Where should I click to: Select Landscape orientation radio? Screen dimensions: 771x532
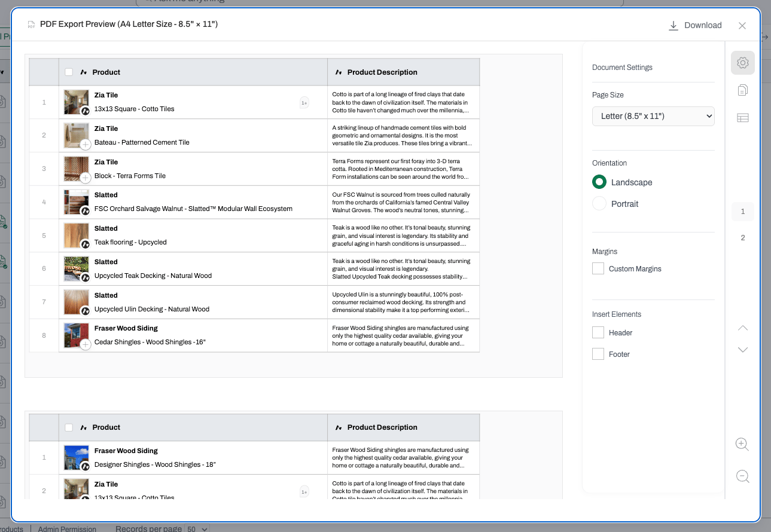(x=599, y=182)
